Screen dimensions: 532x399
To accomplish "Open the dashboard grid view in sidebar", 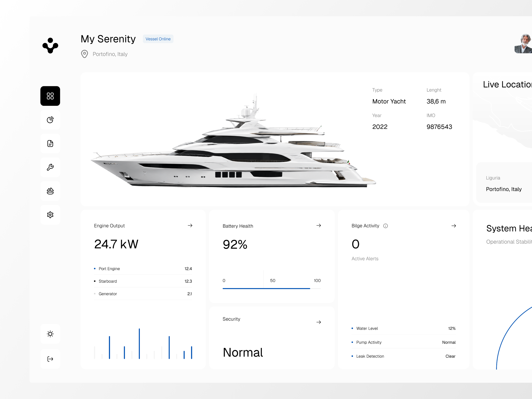I will (50, 96).
